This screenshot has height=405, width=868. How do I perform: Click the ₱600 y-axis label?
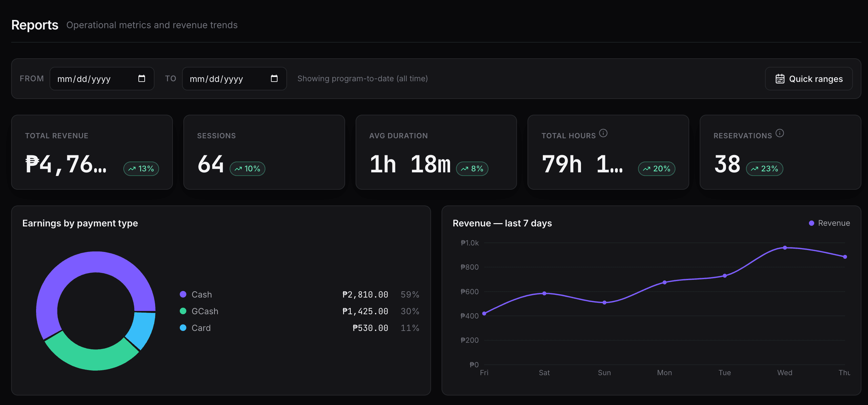click(x=469, y=292)
